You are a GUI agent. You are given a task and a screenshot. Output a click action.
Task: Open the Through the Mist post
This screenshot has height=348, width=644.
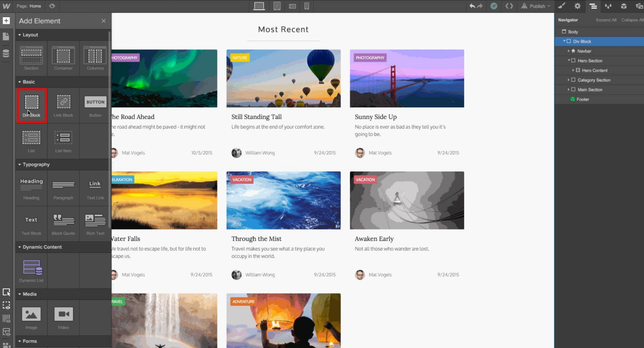point(257,239)
